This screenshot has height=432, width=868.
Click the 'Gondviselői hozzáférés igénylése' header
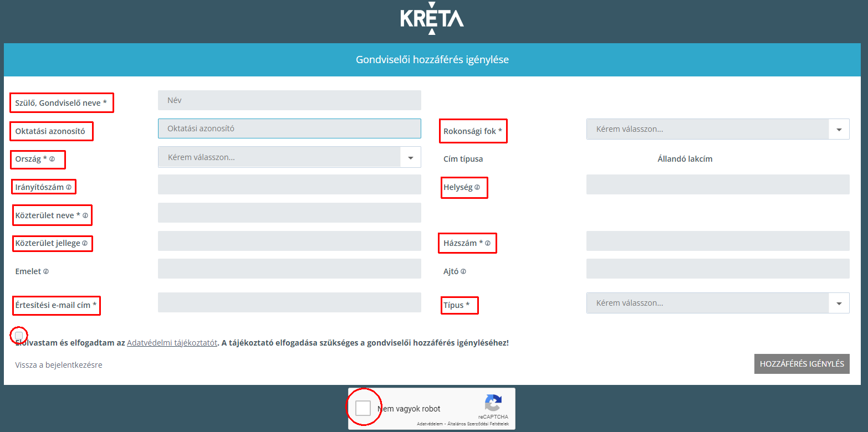tap(432, 60)
